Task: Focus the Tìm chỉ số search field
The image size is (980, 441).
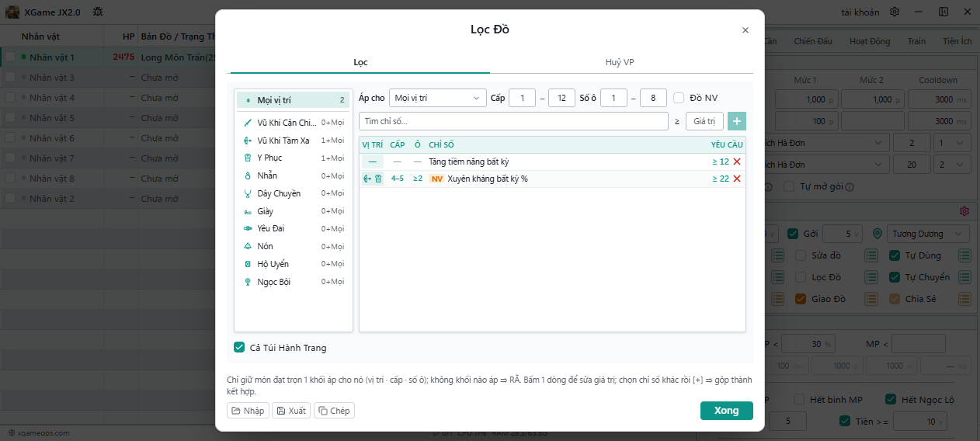Action: pos(513,121)
